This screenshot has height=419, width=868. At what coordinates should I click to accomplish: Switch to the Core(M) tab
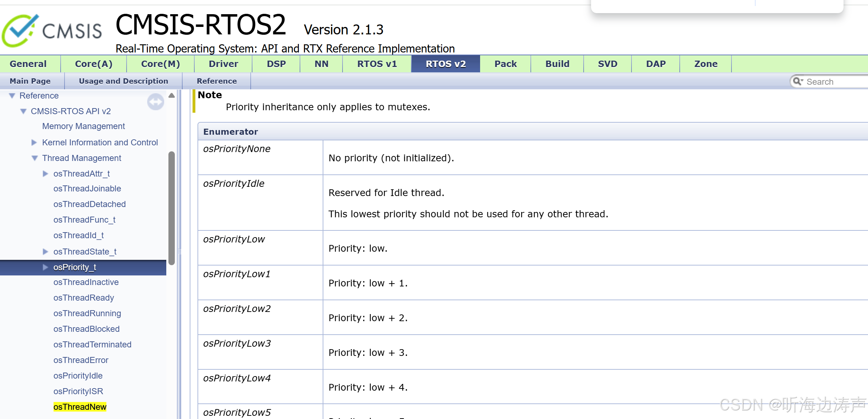[x=160, y=64]
